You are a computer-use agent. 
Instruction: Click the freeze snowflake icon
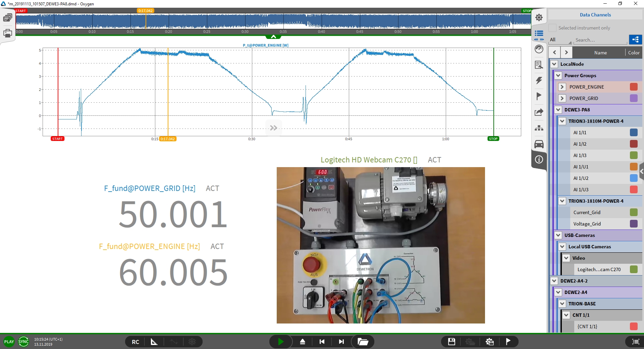192,342
